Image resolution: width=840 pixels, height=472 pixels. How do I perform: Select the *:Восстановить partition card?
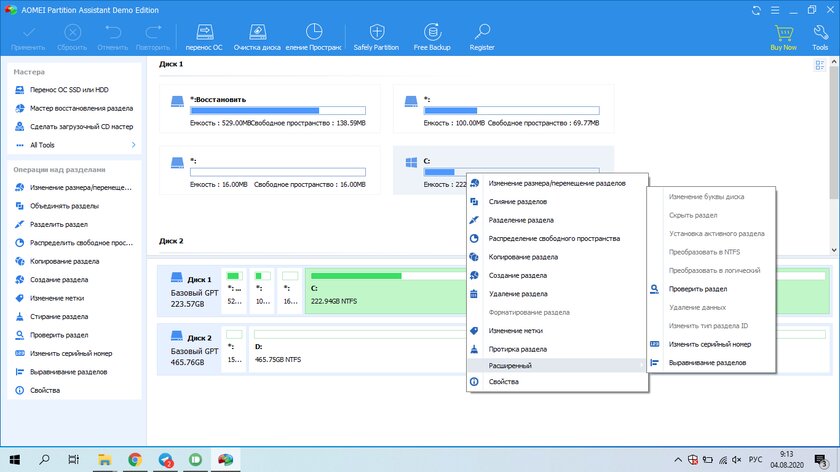point(269,109)
